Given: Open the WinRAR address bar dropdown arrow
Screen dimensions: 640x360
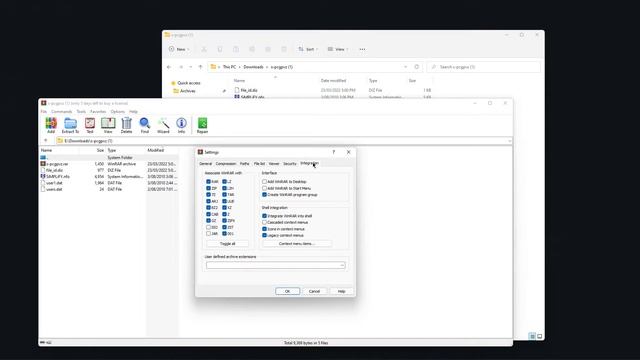Looking at the screenshot, I should tap(509, 141).
